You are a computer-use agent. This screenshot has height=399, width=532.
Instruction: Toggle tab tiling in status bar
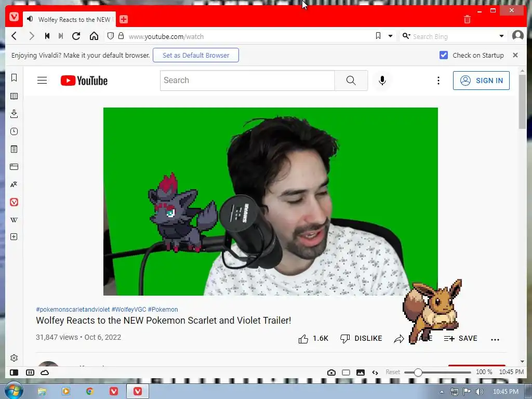(x=30, y=373)
